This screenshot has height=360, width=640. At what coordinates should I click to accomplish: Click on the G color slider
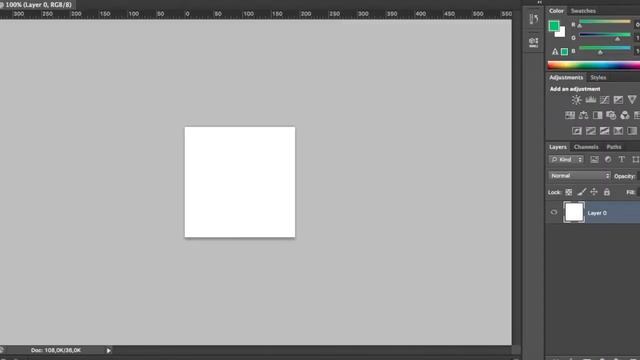coord(605,35)
